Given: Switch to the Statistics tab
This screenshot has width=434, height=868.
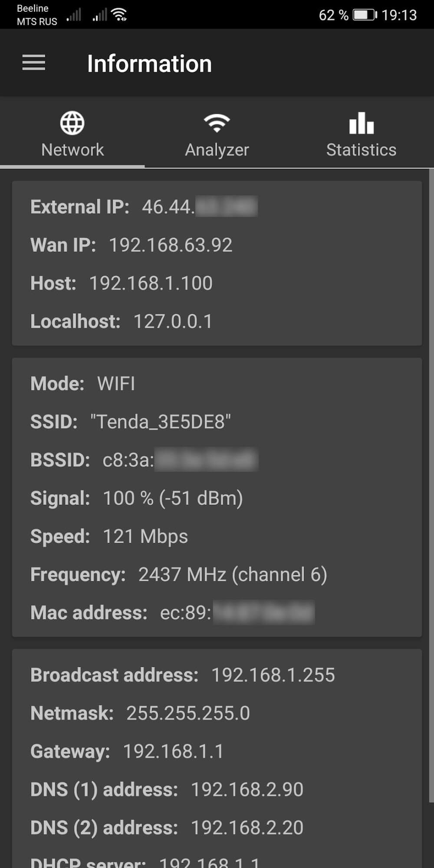Looking at the screenshot, I should tap(361, 150).
